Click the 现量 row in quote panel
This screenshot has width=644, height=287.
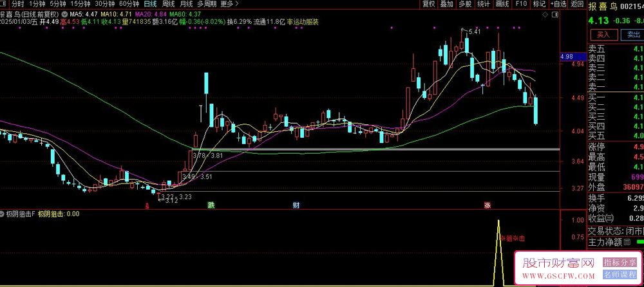[x=616, y=177]
